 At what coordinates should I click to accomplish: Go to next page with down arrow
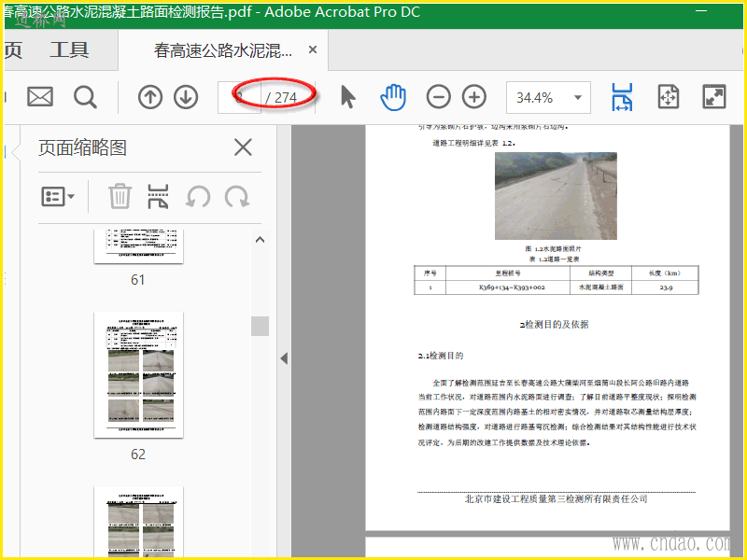[x=186, y=97]
